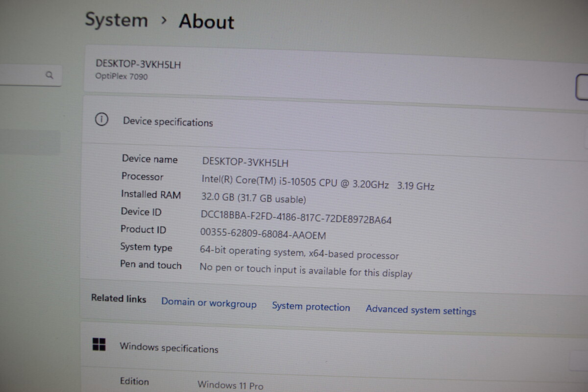588x392 pixels.
Task: Click the Product ID label
Action: [144, 229]
